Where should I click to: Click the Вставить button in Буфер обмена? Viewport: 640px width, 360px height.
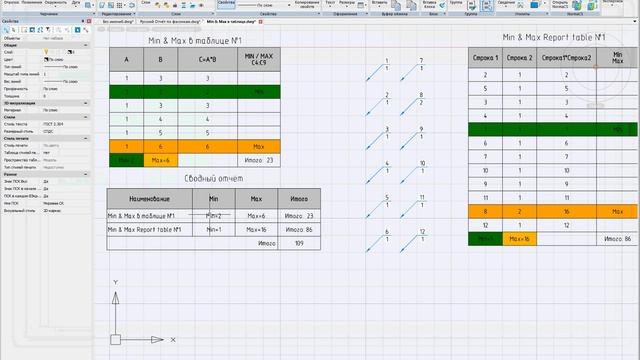pos(380,4)
